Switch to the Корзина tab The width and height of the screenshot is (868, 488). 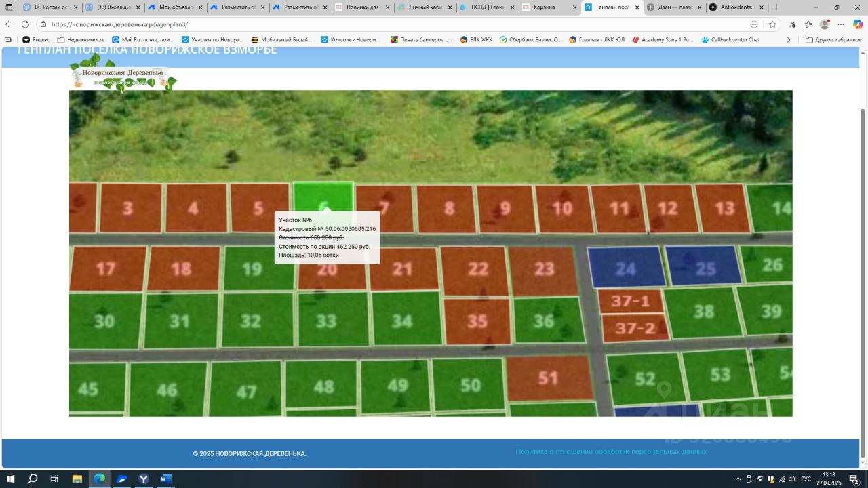tap(548, 7)
